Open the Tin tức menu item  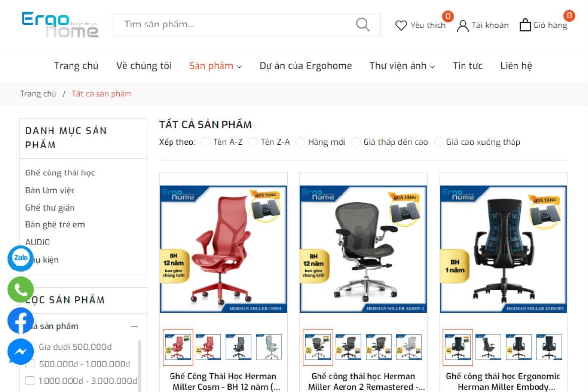(467, 66)
